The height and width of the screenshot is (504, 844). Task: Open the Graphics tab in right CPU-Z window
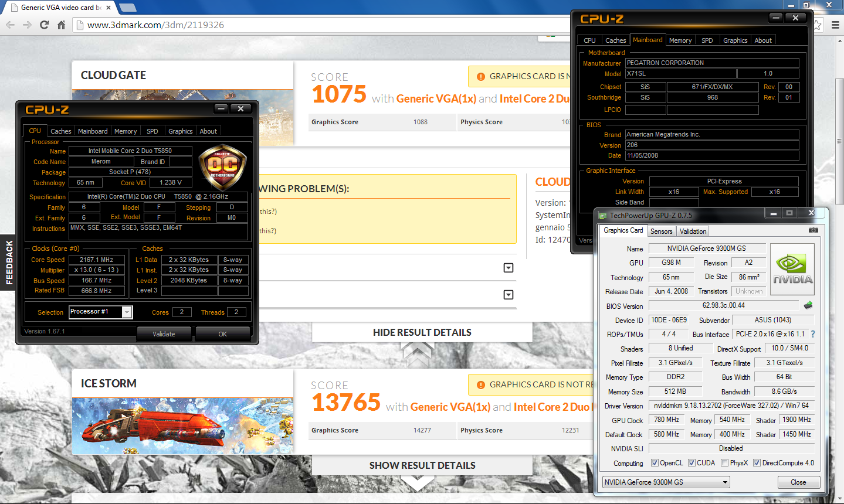[735, 40]
